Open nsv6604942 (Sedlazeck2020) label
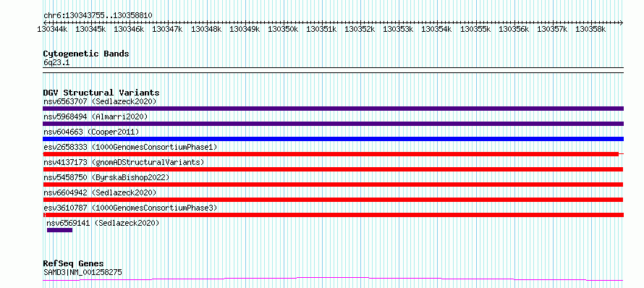Screen dimensions: 644x288 click(x=100, y=192)
